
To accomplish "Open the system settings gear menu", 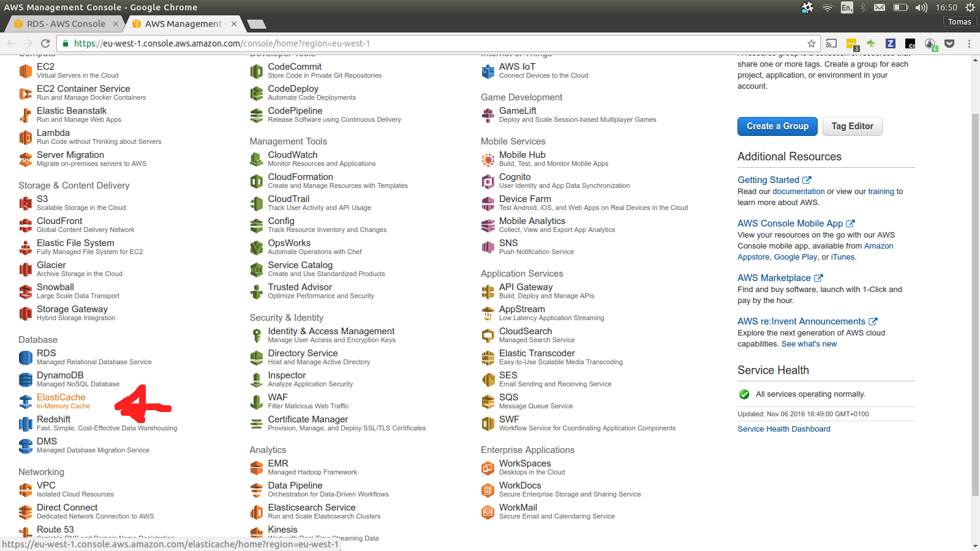I will (970, 7).
